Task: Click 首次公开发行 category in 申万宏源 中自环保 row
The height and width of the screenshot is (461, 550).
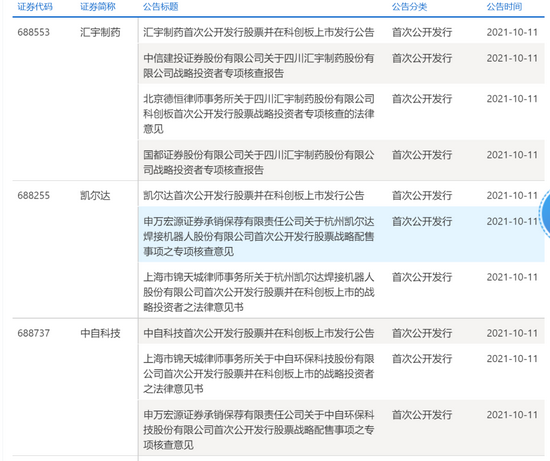Action: pos(422,415)
